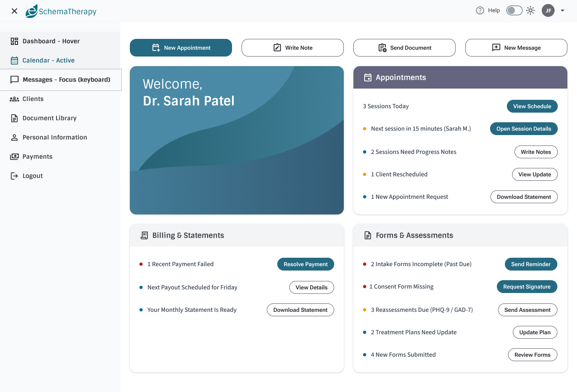The height and width of the screenshot is (392, 577).
Task: Close the sidebar with the X icon
Action: coord(14,11)
